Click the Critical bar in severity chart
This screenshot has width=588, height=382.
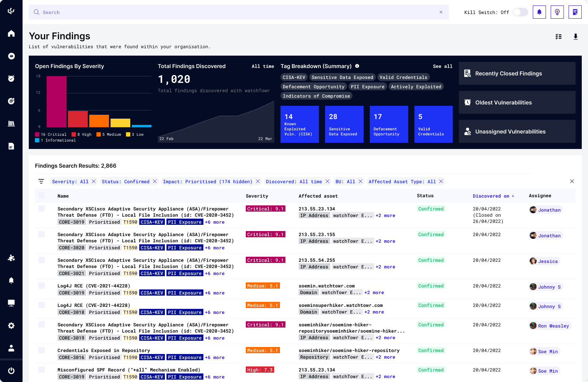point(56,102)
